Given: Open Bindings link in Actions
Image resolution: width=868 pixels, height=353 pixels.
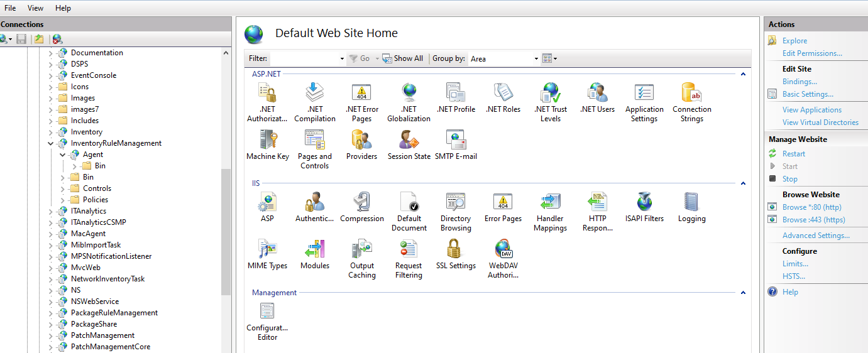Looking at the screenshot, I should click(x=799, y=82).
